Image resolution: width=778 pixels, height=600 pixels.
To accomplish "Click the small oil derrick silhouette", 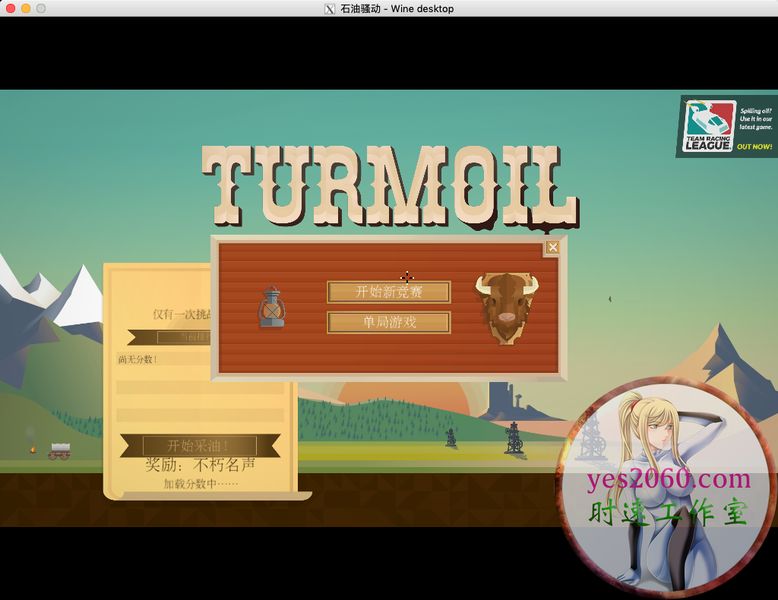I will 451,438.
